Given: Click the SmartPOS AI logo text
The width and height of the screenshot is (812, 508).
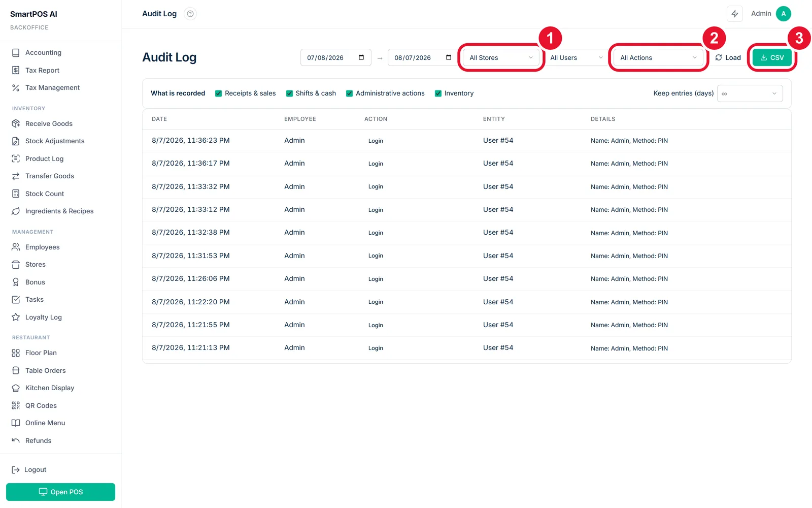Looking at the screenshot, I should (33, 14).
